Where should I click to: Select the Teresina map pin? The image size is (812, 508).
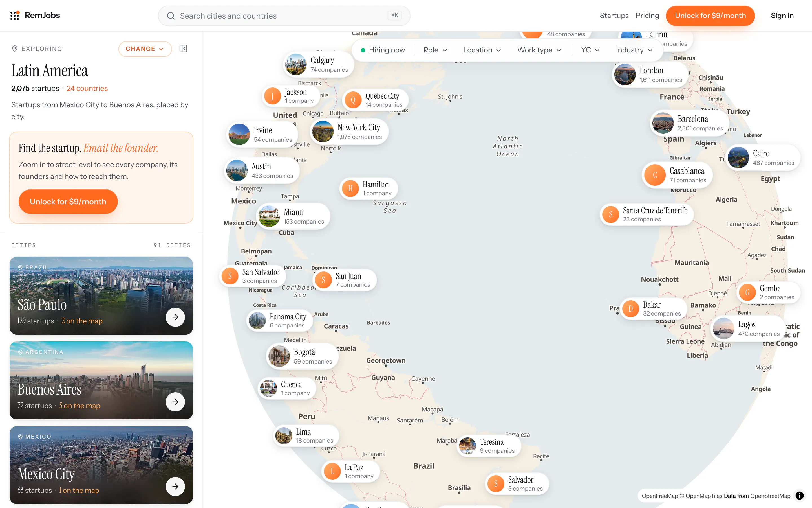coord(489,446)
